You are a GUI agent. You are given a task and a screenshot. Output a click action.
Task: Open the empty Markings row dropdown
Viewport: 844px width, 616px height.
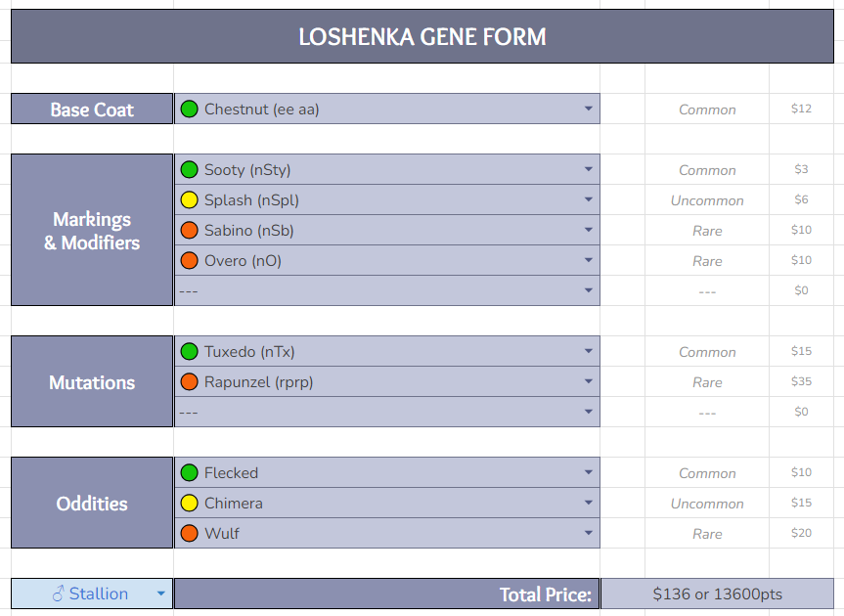click(x=387, y=290)
